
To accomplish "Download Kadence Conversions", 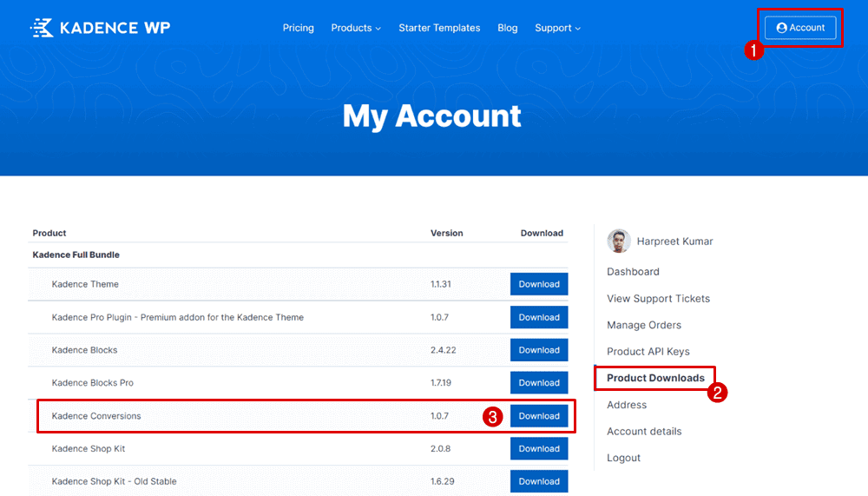I will click(539, 415).
